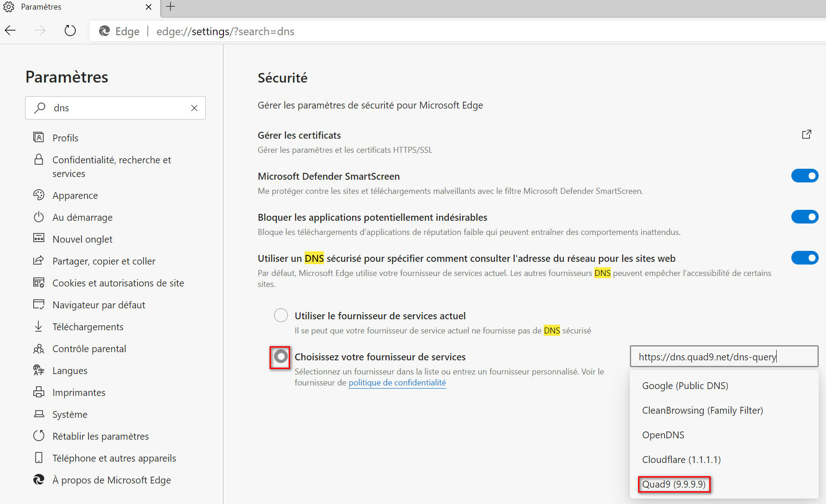Image resolution: width=826 pixels, height=504 pixels.
Task: Clear the dns search with the X icon
Action: pos(194,108)
